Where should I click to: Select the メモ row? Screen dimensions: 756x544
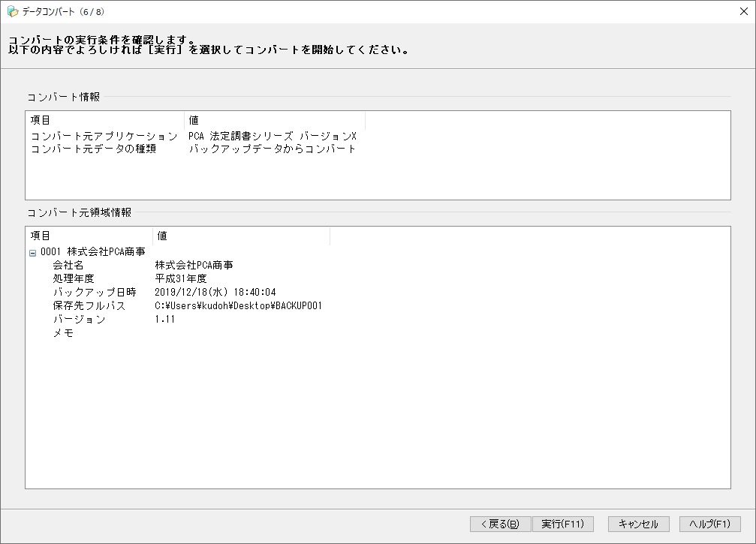pos(63,333)
